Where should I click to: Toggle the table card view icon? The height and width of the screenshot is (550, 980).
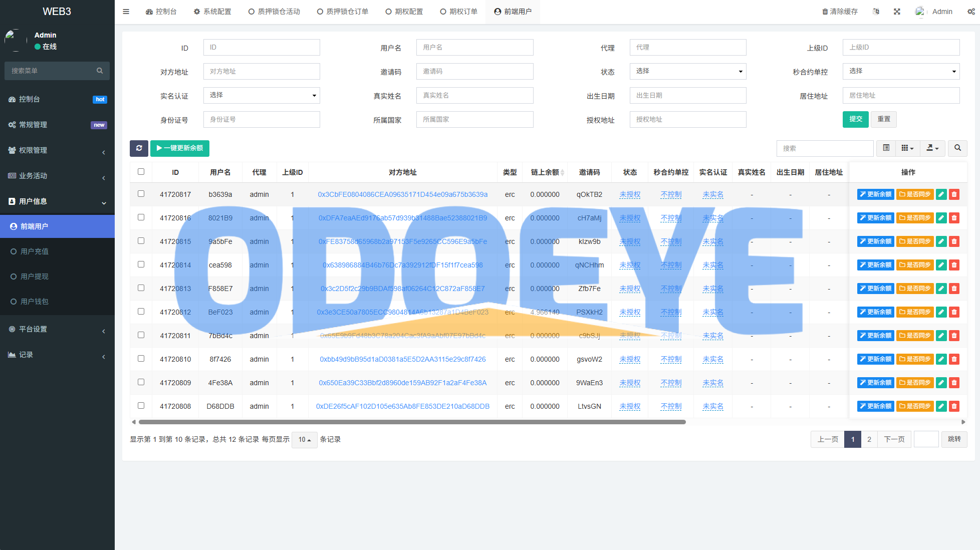[886, 148]
